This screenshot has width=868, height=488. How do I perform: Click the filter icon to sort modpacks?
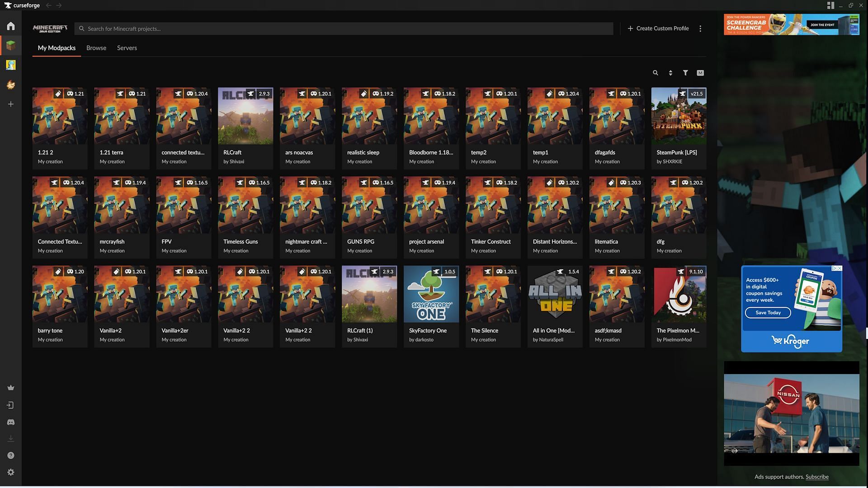click(x=685, y=73)
